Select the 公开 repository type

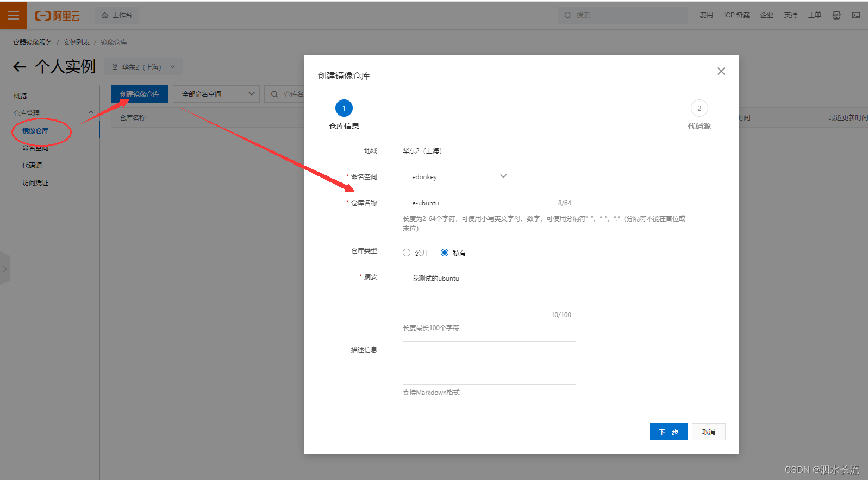click(407, 252)
